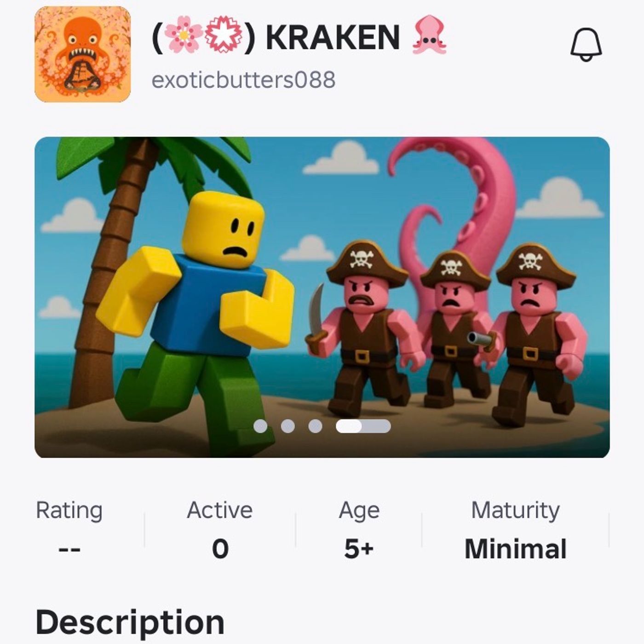The image size is (644, 644).
Task: Expand the Description section heading
Action: [x=130, y=623]
